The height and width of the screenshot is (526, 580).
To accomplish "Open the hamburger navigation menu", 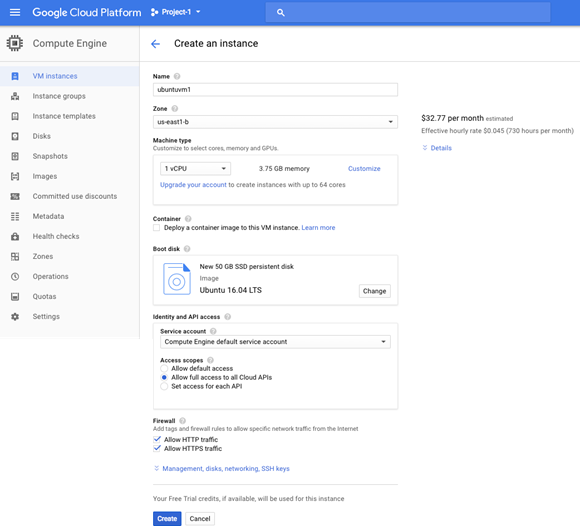I will click(x=15, y=12).
